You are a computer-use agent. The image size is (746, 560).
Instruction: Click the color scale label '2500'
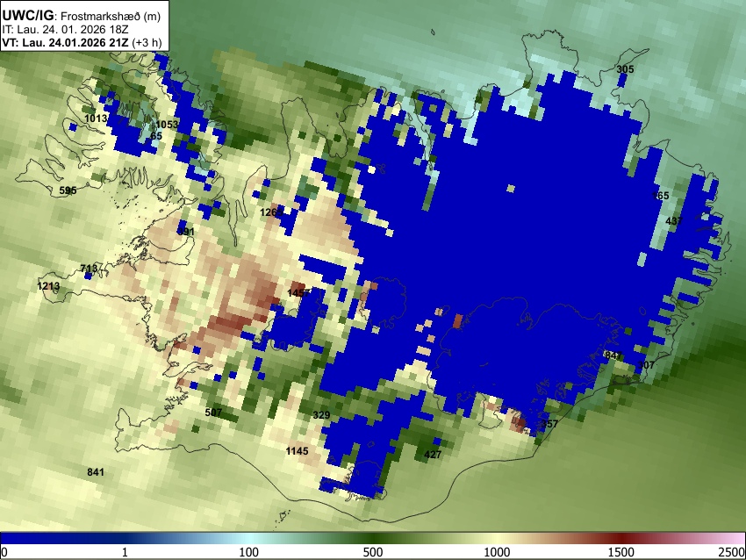tap(732, 552)
